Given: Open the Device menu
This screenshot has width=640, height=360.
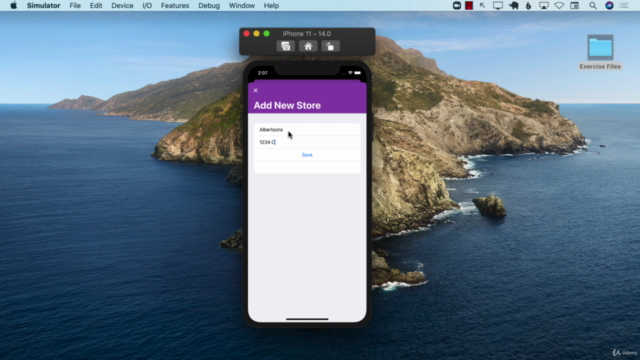Looking at the screenshot, I should pos(122,6).
